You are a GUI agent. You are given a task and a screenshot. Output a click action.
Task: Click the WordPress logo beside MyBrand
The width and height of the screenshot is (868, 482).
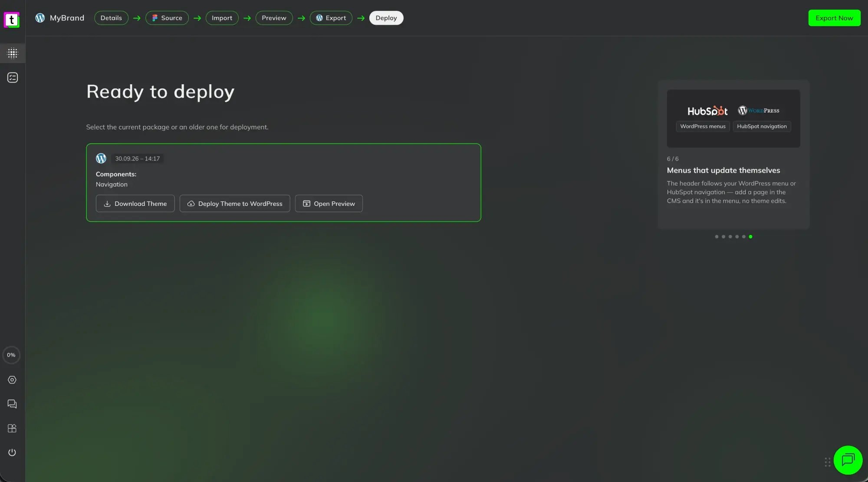click(x=40, y=18)
